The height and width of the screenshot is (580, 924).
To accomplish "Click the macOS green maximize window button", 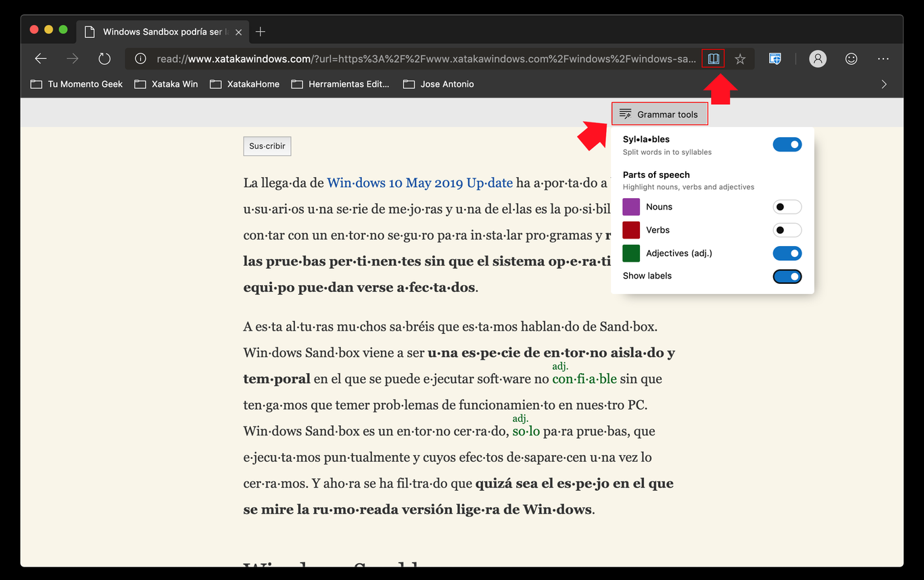I will click(x=64, y=30).
